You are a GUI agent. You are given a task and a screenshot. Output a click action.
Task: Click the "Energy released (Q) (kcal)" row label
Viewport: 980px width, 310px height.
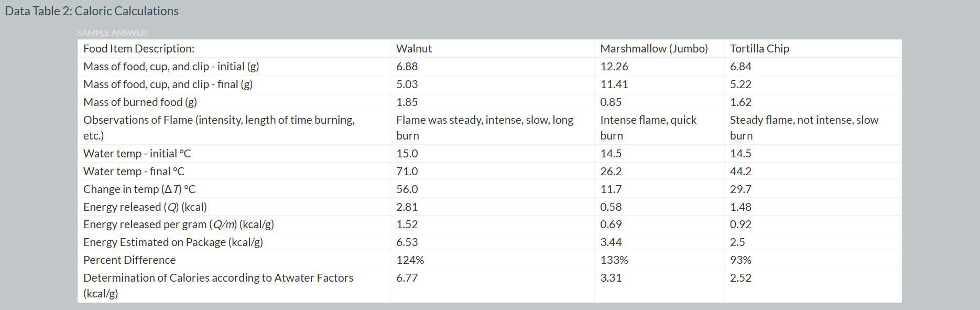click(x=145, y=207)
